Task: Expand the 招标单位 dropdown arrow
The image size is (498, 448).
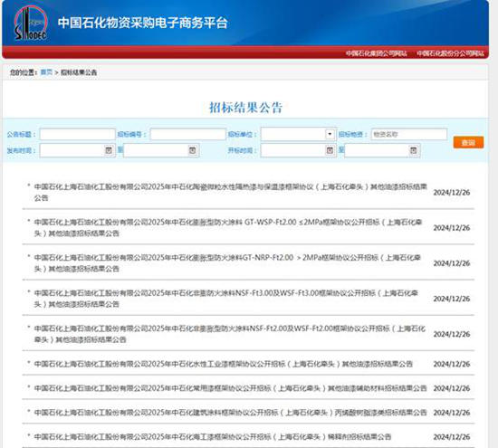Action: click(x=330, y=134)
